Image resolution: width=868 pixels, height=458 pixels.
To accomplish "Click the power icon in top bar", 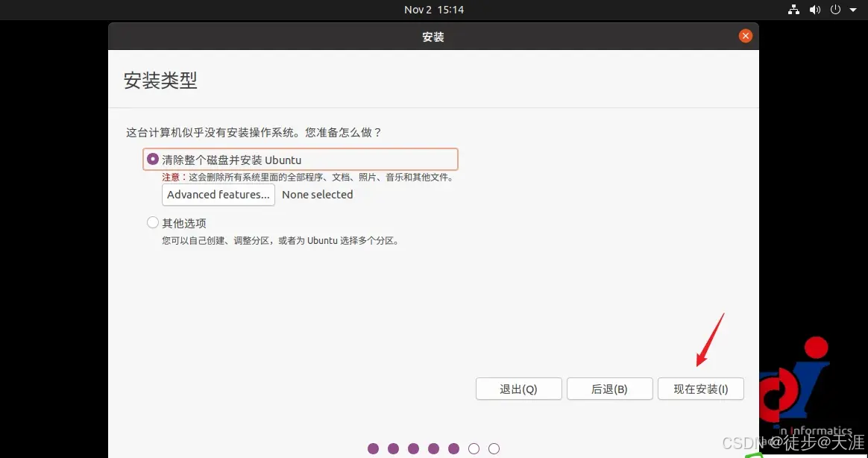I will [835, 10].
